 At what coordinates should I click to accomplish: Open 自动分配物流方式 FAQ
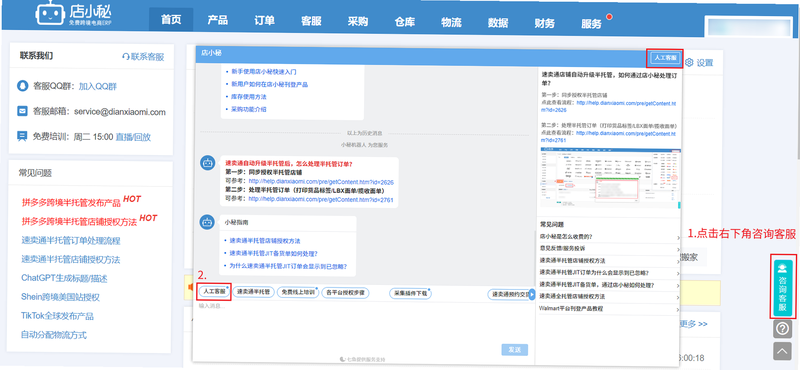click(54, 335)
